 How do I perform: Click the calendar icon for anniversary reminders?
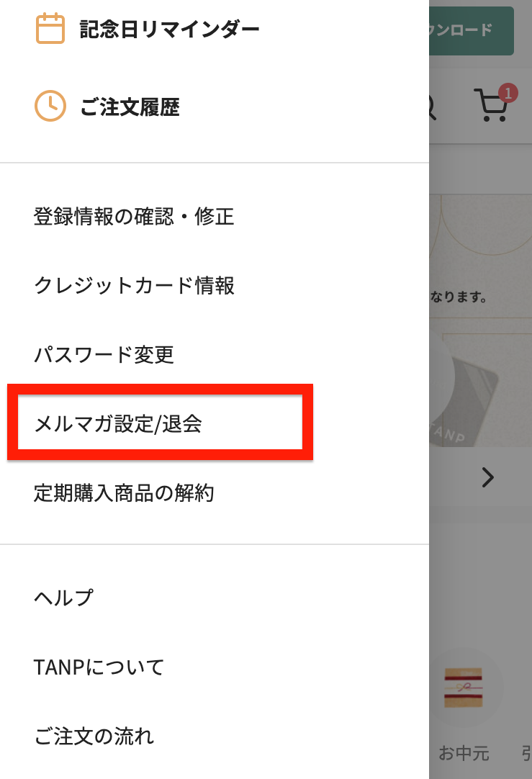50,30
